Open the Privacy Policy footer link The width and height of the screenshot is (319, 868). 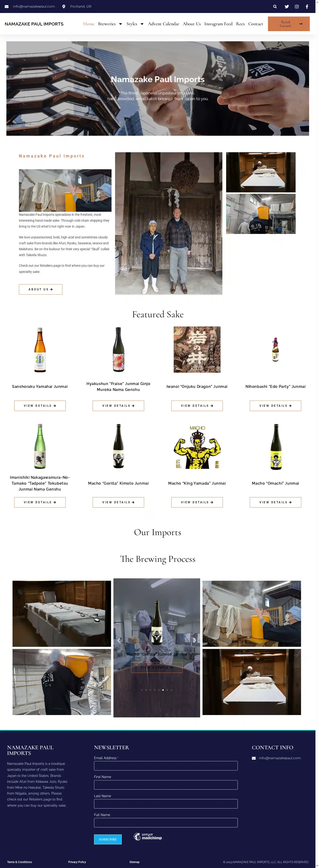point(77,862)
